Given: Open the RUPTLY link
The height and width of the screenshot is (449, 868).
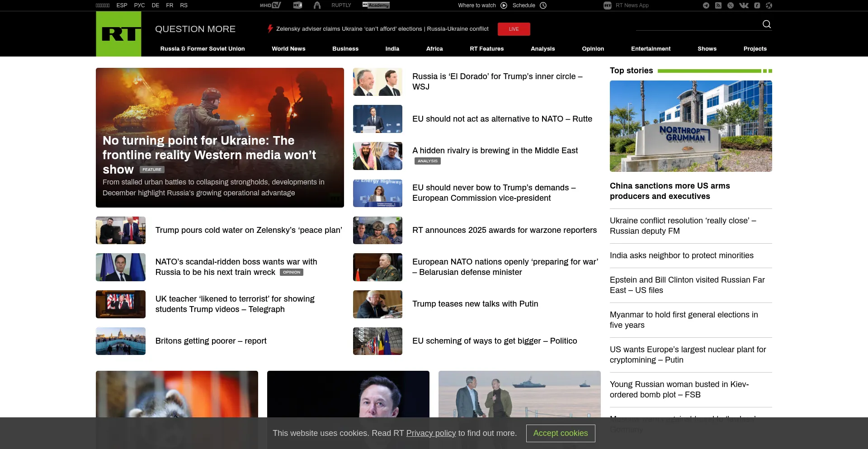Looking at the screenshot, I should (341, 5).
